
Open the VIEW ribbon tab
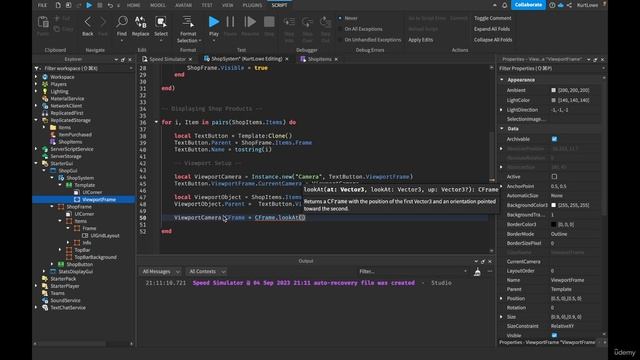[228, 5]
